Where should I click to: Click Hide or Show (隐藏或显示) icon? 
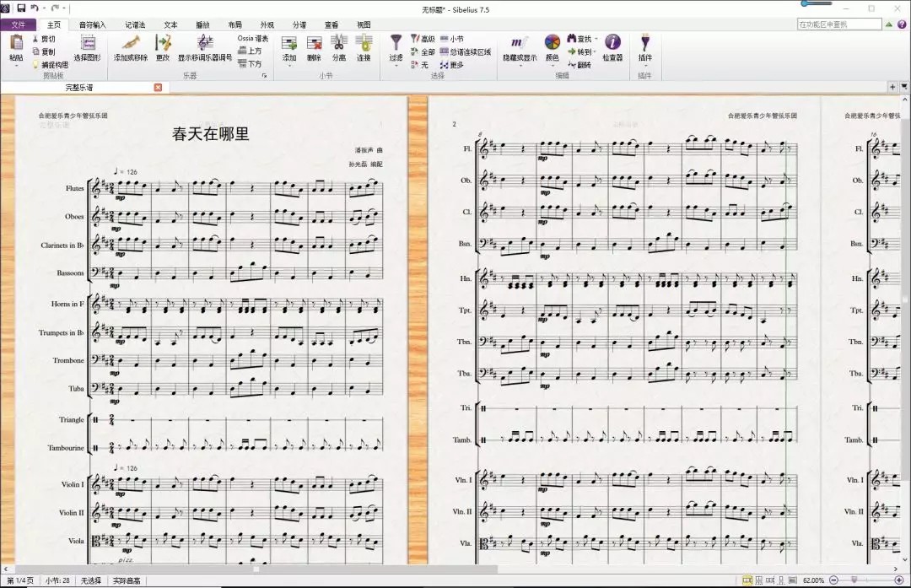click(520, 42)
